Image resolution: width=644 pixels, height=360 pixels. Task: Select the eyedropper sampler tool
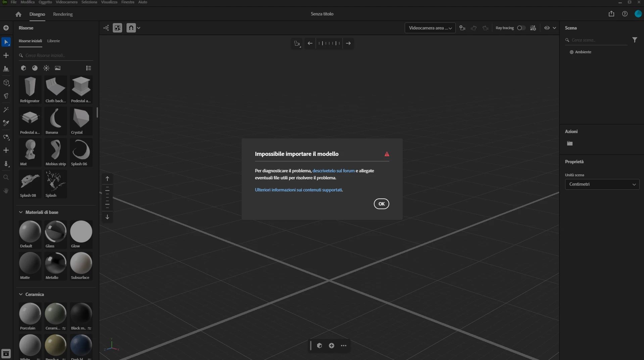click(6, 123)
